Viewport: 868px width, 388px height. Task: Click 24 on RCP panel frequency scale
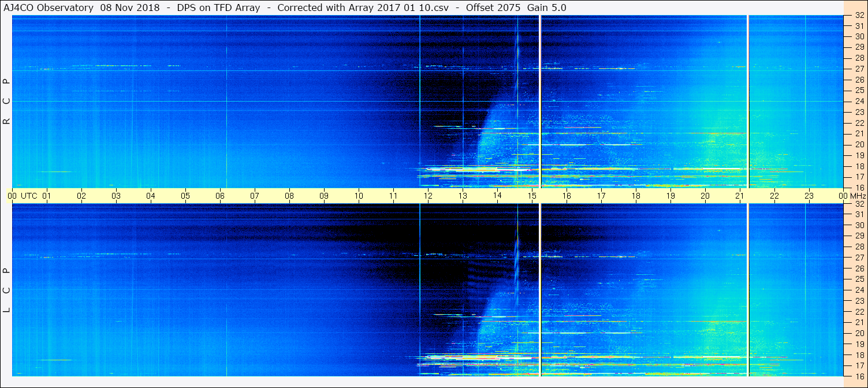coord(859,101)
